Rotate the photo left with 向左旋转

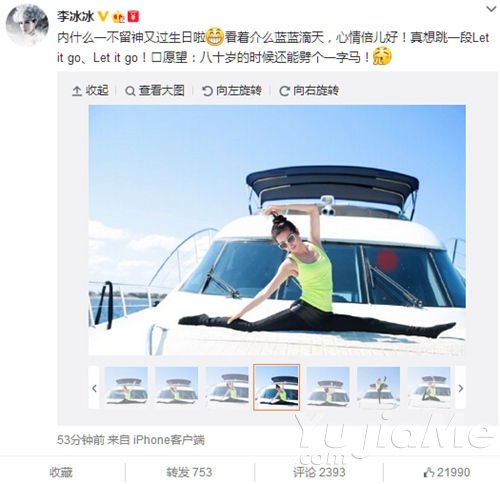tap(232, 90)
